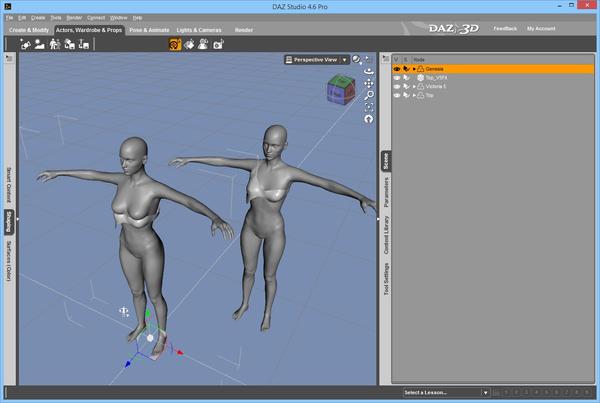Open the Parameters side tab

point(386,192)
